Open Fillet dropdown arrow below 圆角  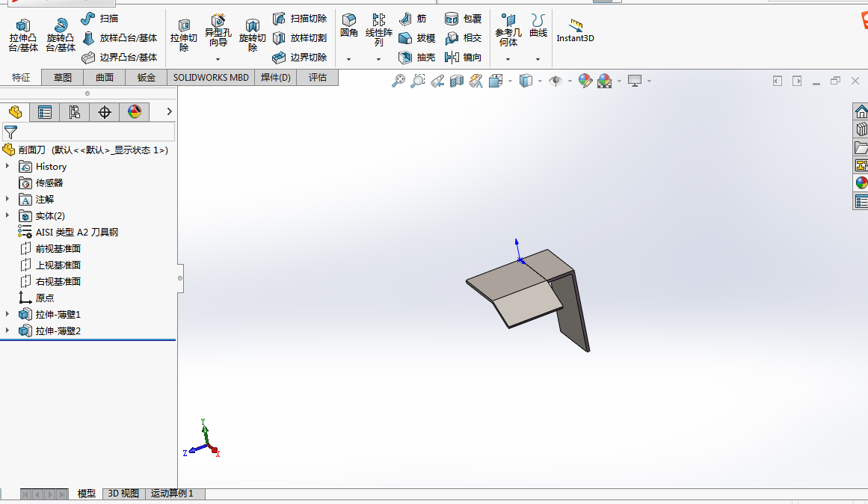click(x=348, y=59)
